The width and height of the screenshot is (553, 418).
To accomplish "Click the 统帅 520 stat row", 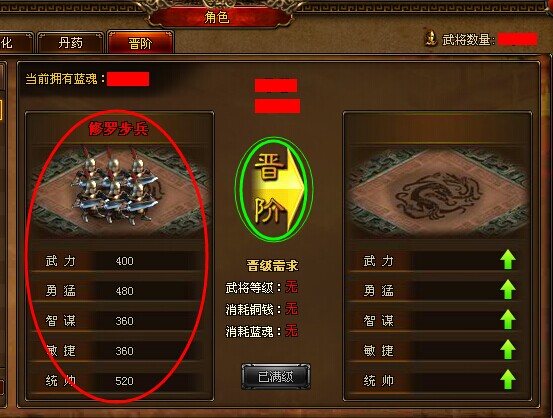I will [x=118, y=381].
